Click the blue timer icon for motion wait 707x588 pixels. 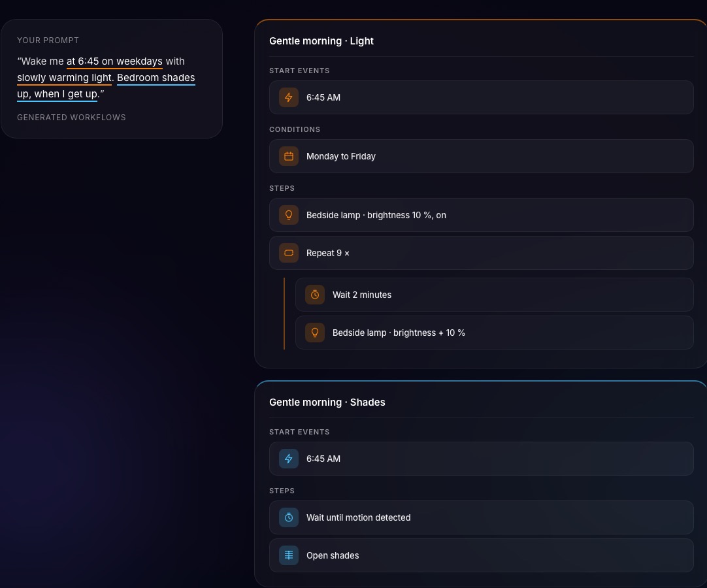pos(289,517)
